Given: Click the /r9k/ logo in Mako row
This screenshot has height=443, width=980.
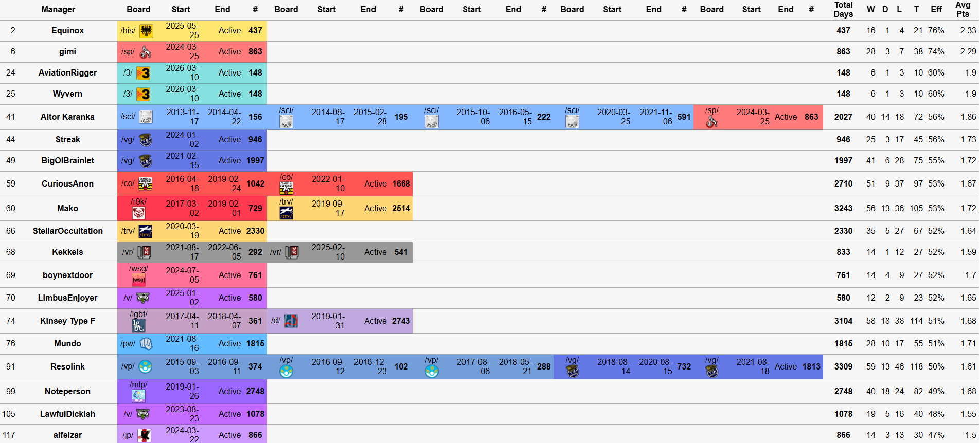Looking at the screenshot, I should coord(138,213).
